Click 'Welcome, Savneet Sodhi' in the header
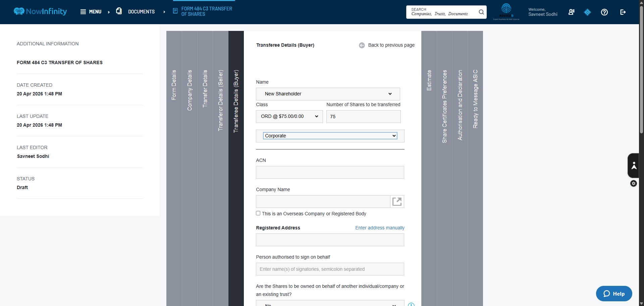 [543, 12]
